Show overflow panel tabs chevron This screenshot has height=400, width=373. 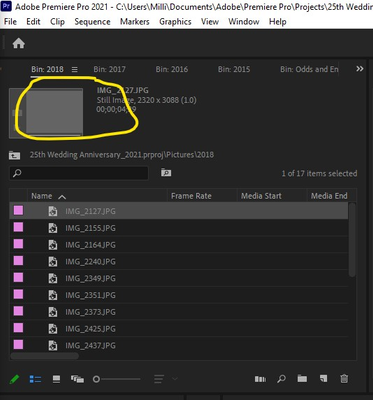pyautogui.click(x=360, y=69)
